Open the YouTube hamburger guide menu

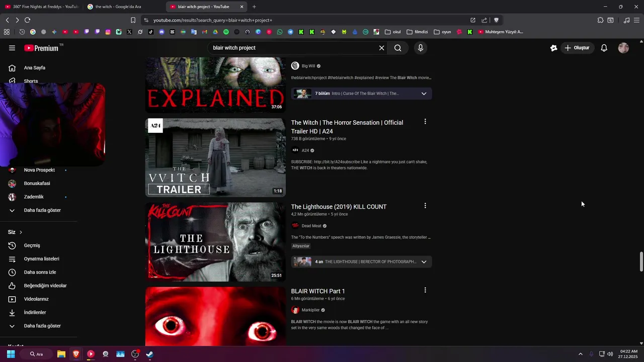pos(12,48)
